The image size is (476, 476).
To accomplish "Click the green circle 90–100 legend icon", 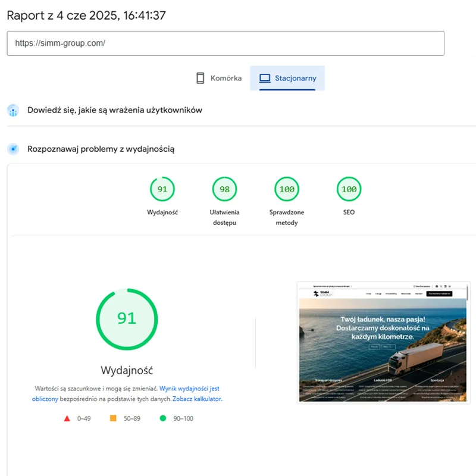I will tap(162, 418).
